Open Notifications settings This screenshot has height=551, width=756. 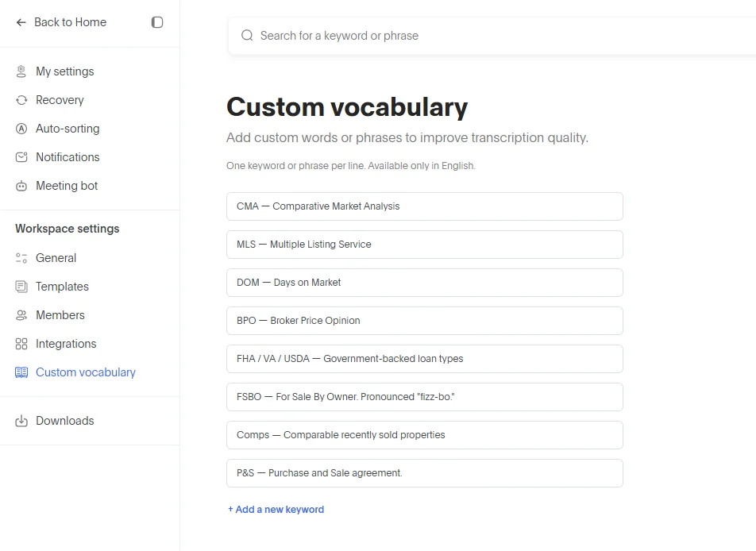click(67, 157)
